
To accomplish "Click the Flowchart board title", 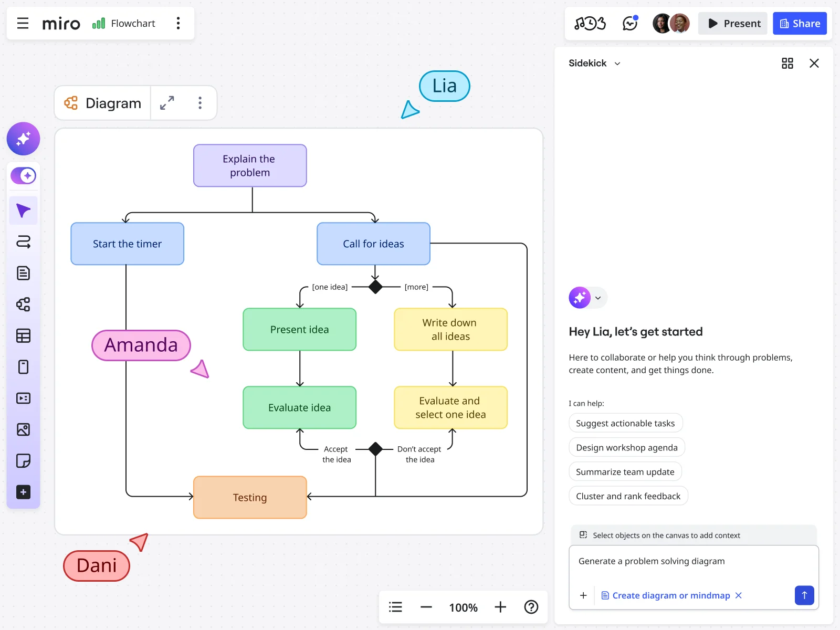I will coord(133,23).
